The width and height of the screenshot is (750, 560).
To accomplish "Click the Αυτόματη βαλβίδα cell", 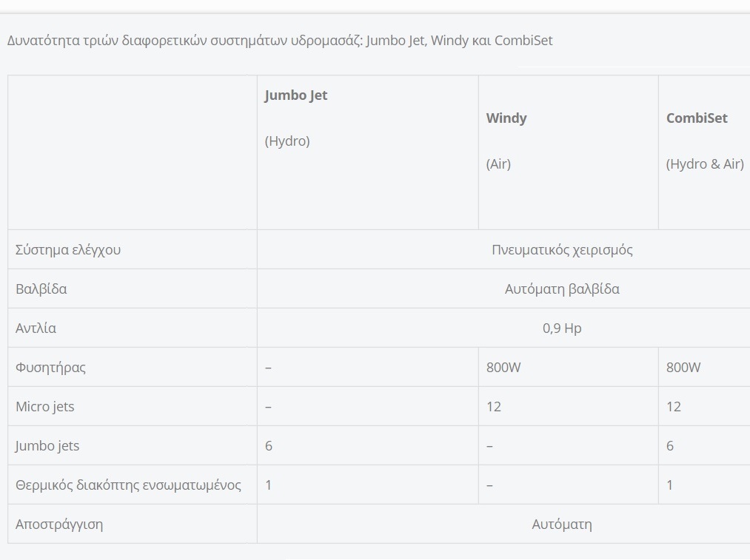I will click(x=562, y=289).
